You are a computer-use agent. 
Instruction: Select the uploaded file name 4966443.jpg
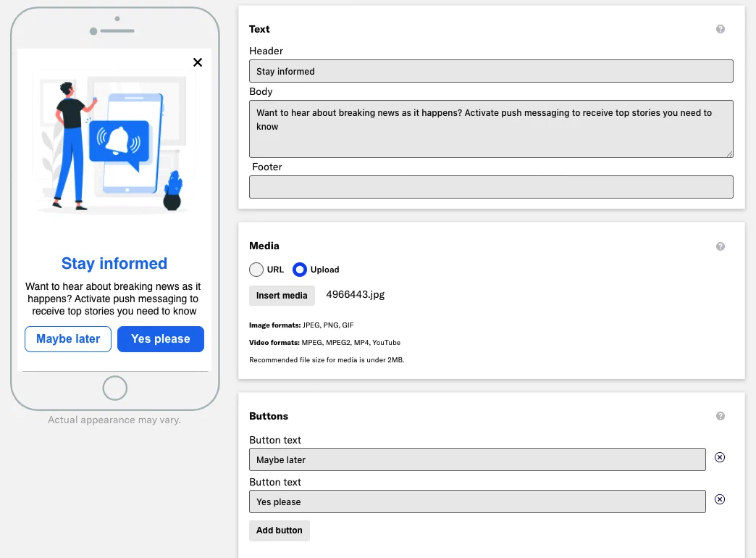355,295
